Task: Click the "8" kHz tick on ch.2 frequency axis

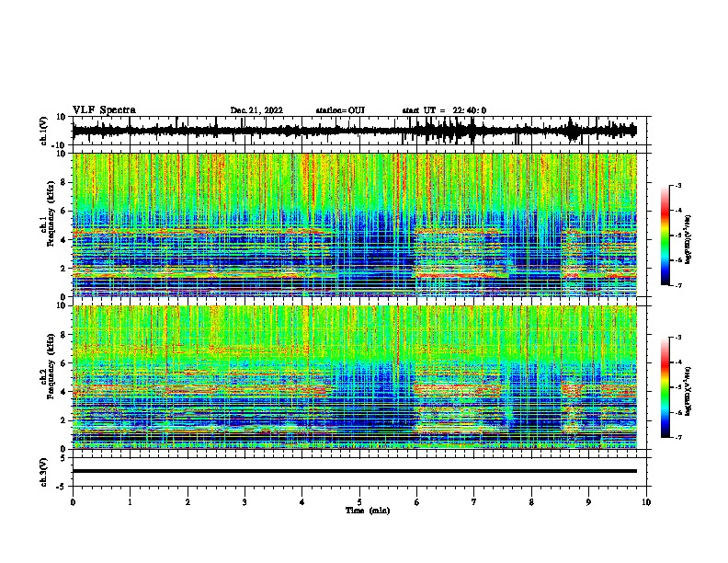Action: click(63, 335)
